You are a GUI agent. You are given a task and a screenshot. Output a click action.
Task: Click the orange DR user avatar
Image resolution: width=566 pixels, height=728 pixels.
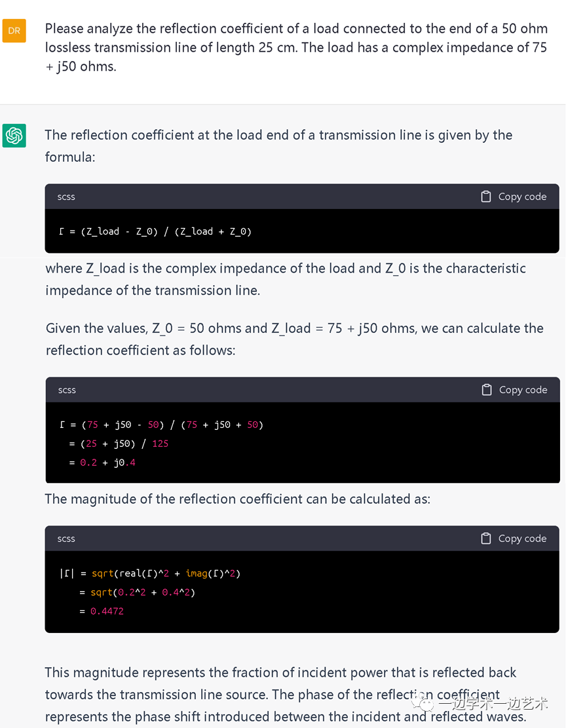(x=14, y=31)
